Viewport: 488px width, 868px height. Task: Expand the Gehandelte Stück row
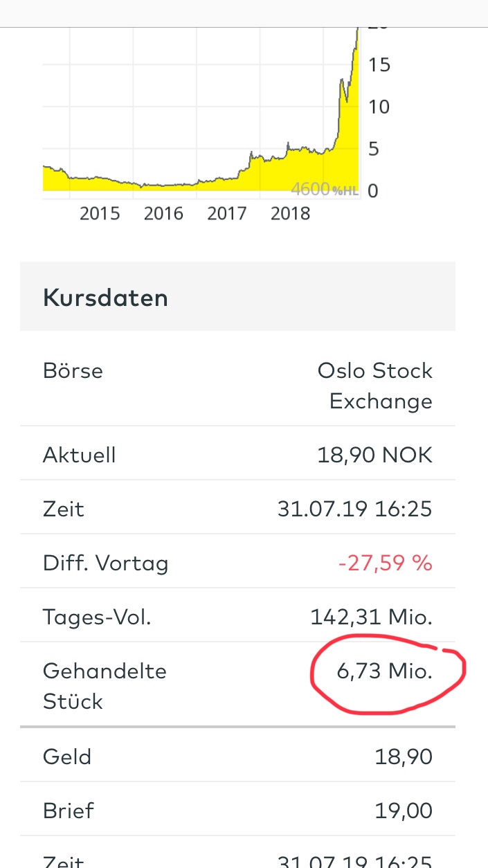coord(105,685)
